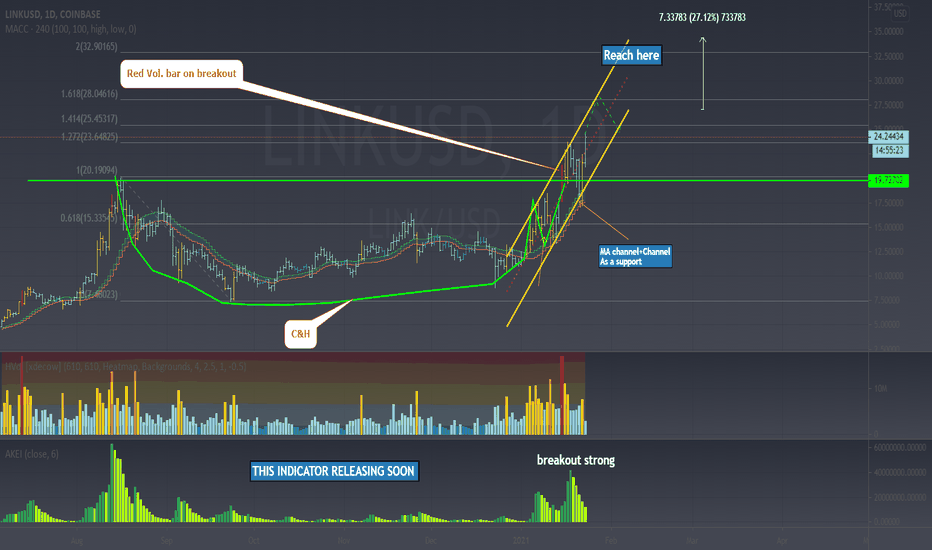Select the Fib 0.618(15.33545) level label
Image resolution: width=932 pixels, height=550 pixels.
[88, 218]
